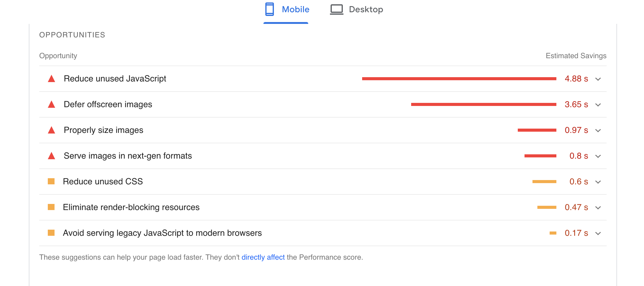Image resolution: width=644 pixels, height=286 pixels.
Task: Click orange square beside Reduce unused CSS
Action: 51,182
